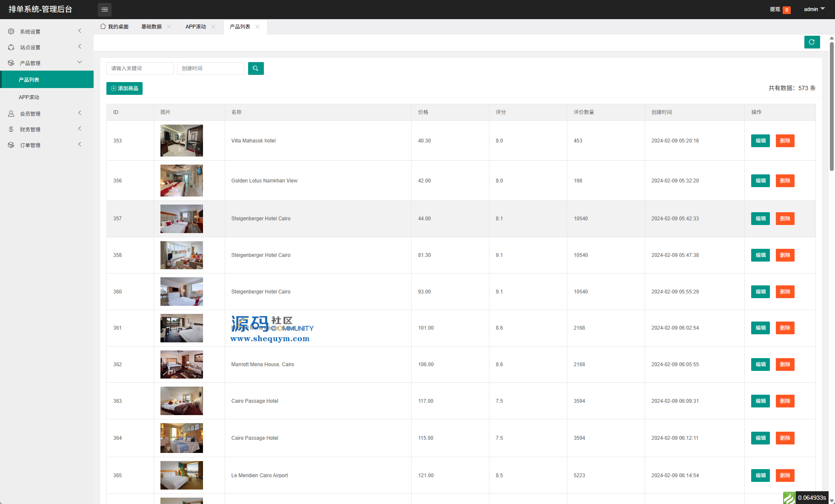Edit the Villa Mahasok hotel row

(760, 141)
